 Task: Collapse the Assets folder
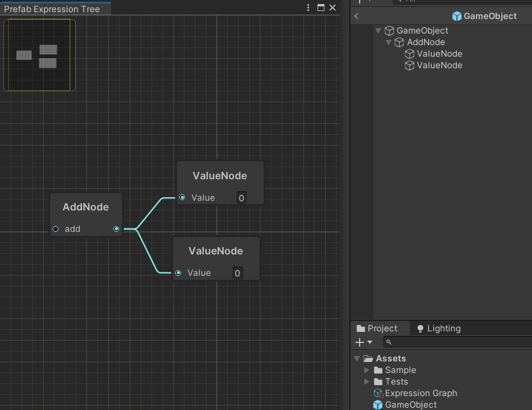(x=357, y=359)
